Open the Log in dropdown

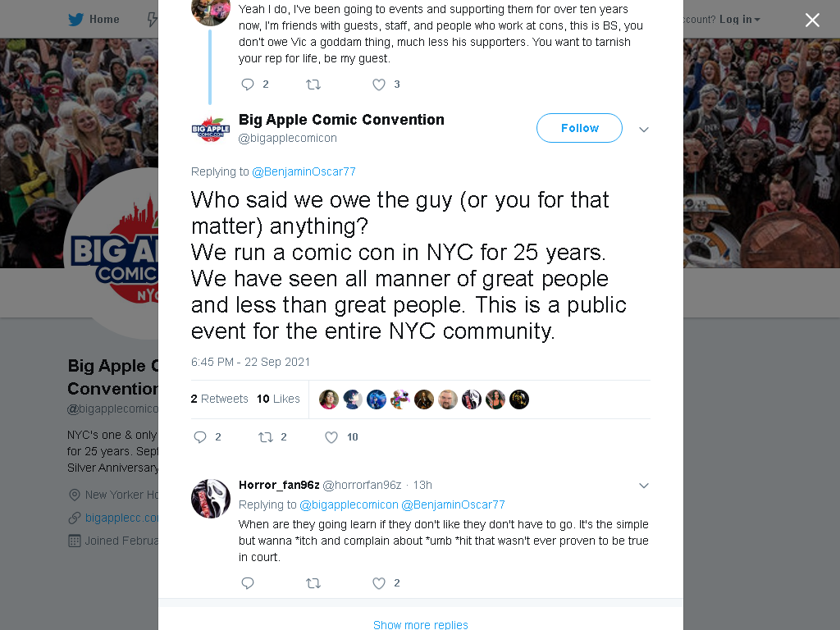pyautogui.click(x=740, y=20)
